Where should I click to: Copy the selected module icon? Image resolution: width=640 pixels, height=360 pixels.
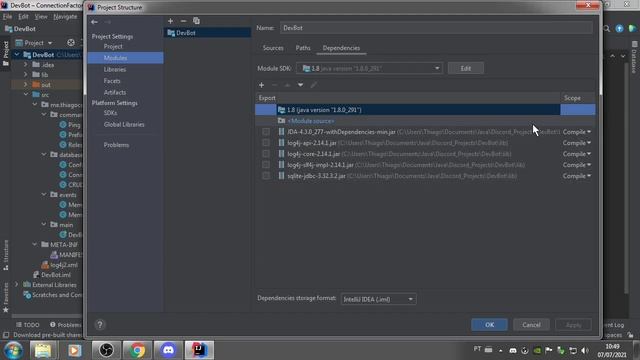tap(196, 21)
